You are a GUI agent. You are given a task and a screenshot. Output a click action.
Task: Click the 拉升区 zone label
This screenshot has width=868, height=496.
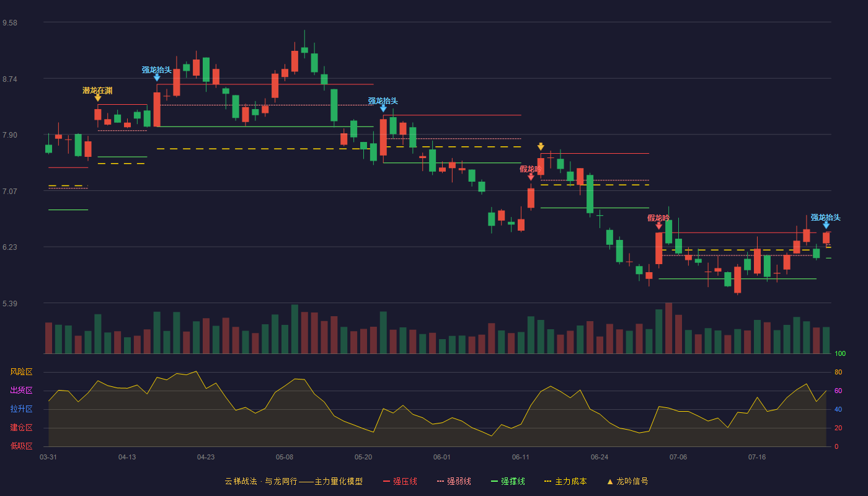coord(21,409)
